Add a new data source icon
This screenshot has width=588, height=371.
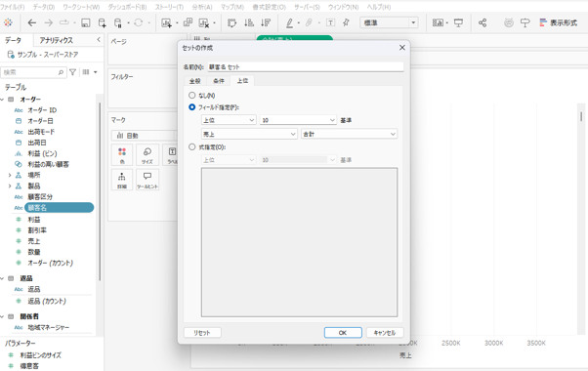(x=102, y=22)
